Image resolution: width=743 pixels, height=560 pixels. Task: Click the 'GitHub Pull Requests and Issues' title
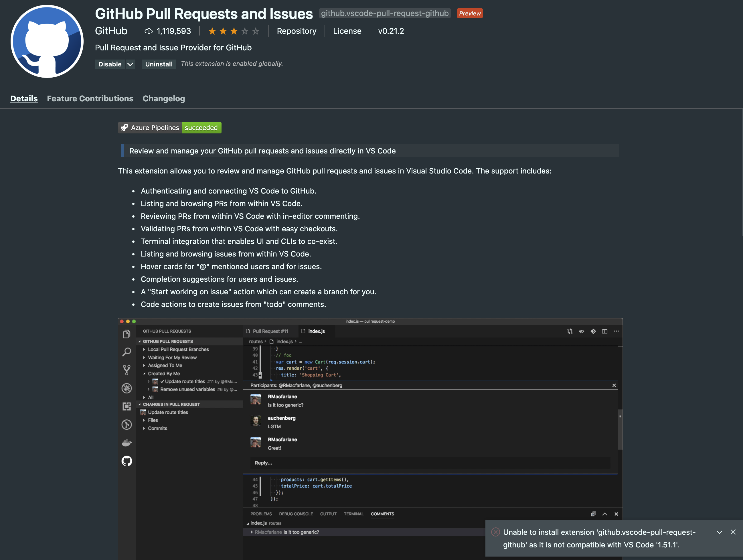pyautogui.click(x=204, y=14)
